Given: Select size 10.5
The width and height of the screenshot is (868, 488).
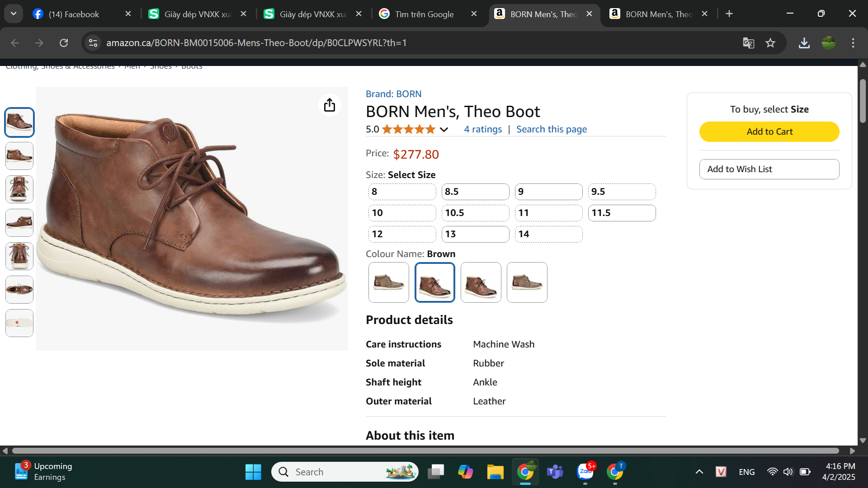Looking at the screenshot, I should tap(475, 213).
